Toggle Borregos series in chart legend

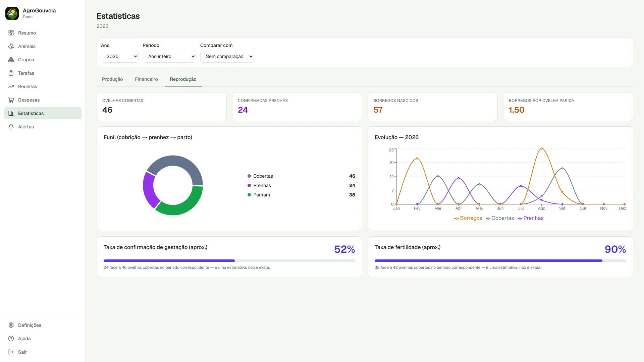(x=468, y=218)
